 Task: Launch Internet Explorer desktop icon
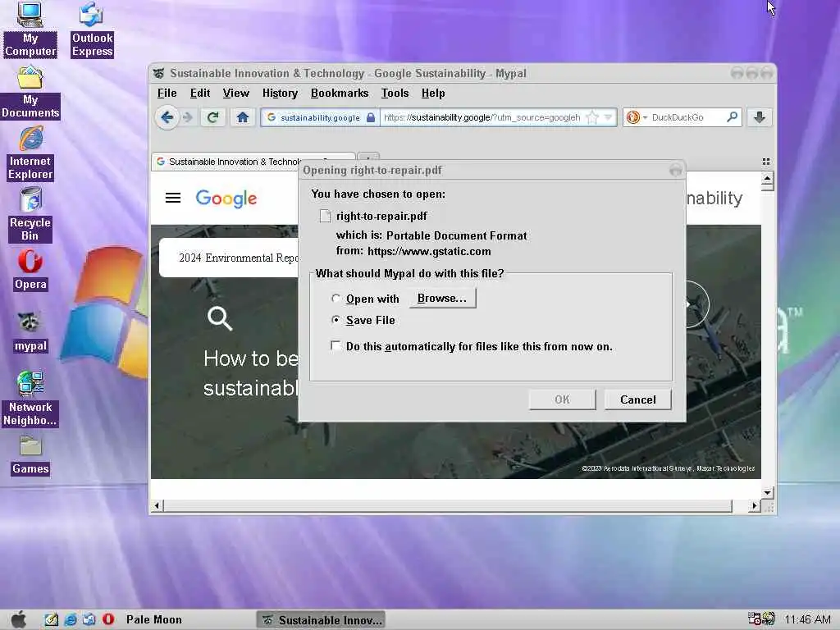pyautogui.click(x=30, y=153)
